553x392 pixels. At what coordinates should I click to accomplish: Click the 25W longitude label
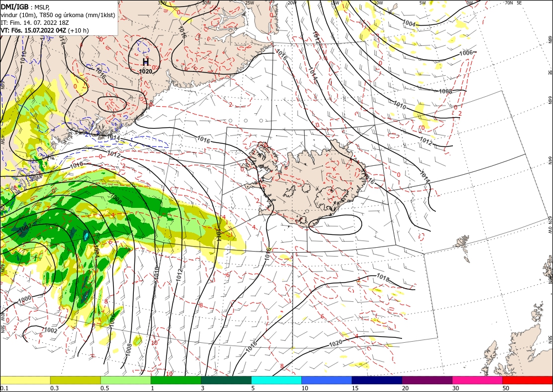(x=249, y=3)
